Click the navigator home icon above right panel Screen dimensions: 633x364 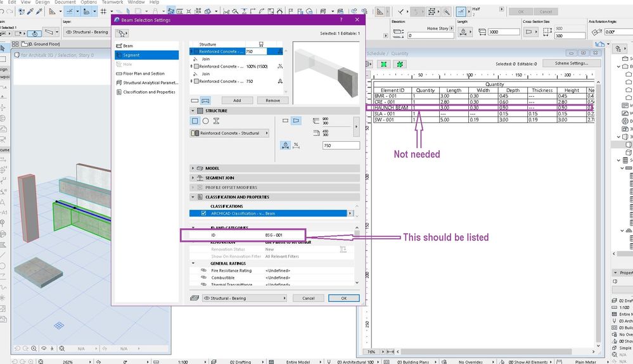point(600,44)
